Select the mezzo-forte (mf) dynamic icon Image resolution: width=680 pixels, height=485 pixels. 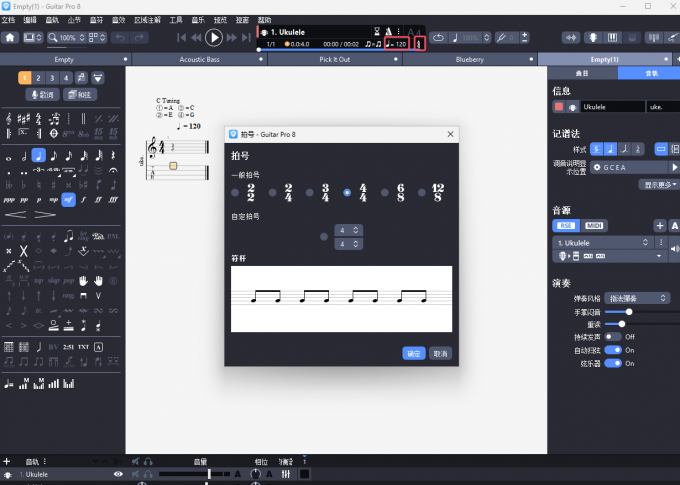pyautogui.click(x=68, y=199)
